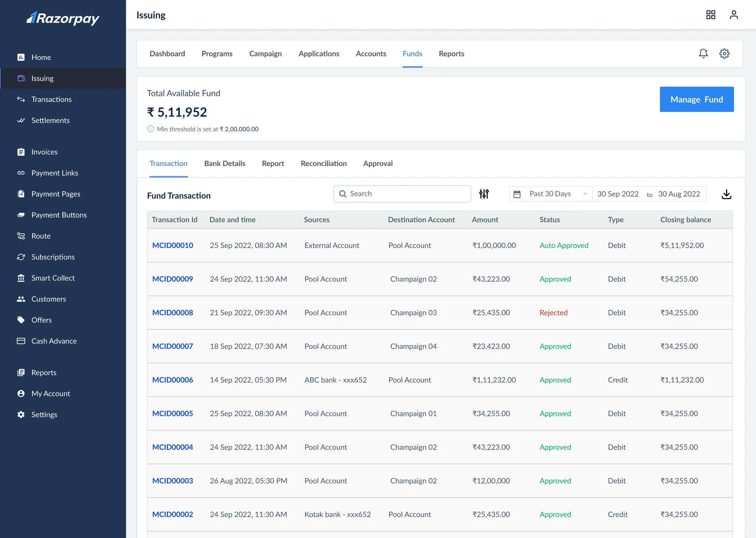Switch to the Accounts tab
Screen dimensions: 756x538
[371, 54]
